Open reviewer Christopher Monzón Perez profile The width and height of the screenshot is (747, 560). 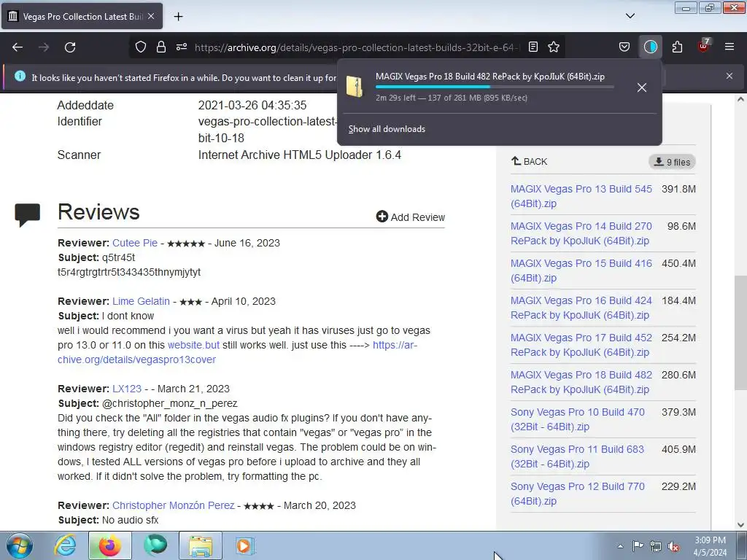coord(174,505)
